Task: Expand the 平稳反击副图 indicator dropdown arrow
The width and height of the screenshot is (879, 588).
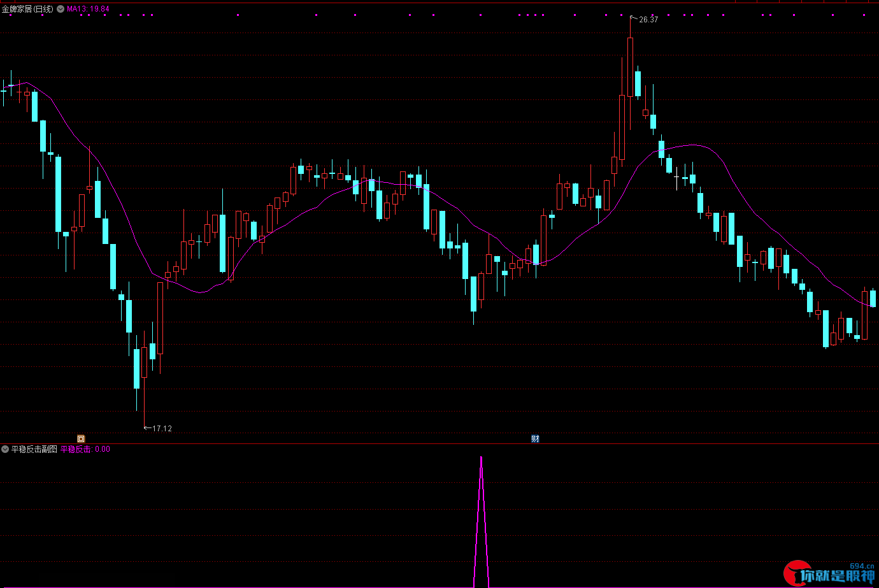Action: [5, 449]
